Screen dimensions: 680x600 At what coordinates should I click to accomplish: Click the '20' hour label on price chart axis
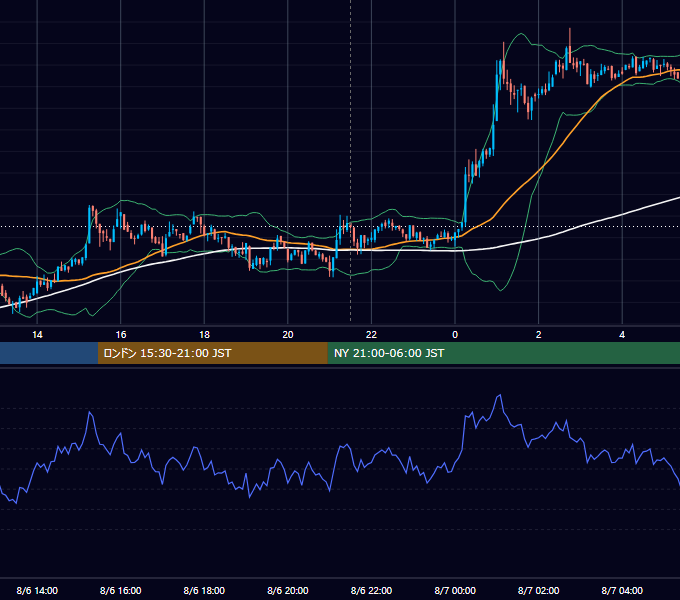pos(288,335)
